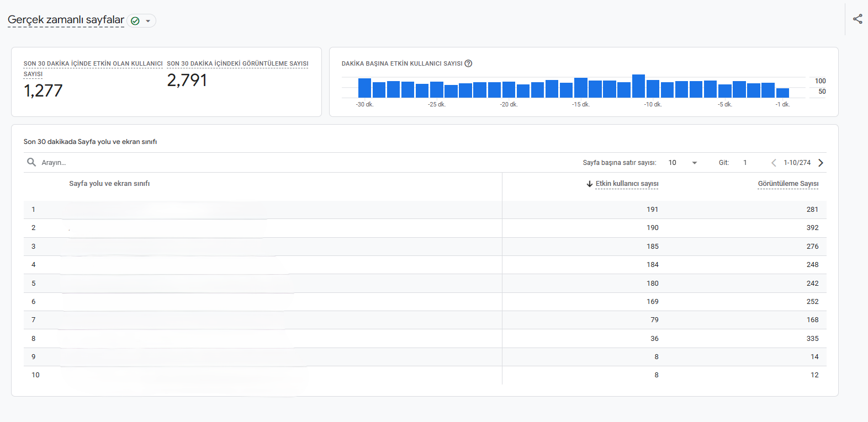Click Son 30 dakika içinde etkin olan kullanıcı label
Viewport: 868px width, 422px height.
(x=93, y=68)
